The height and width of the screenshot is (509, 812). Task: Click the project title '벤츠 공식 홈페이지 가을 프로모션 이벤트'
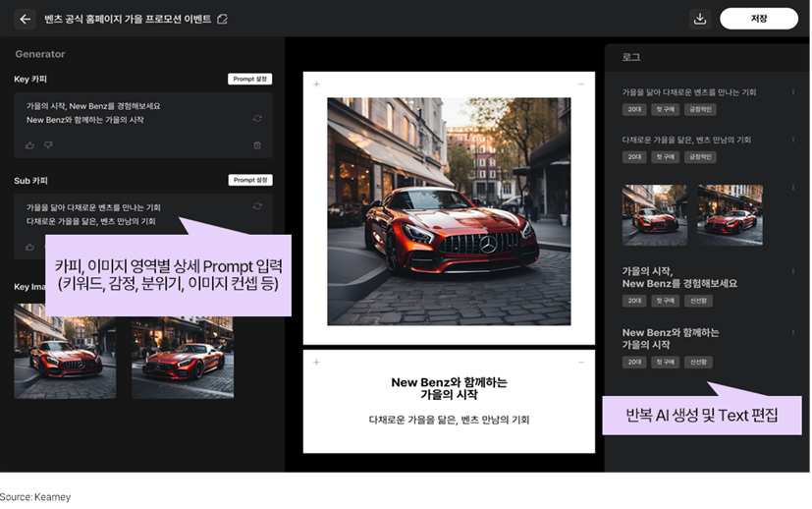tap(128, 20)
